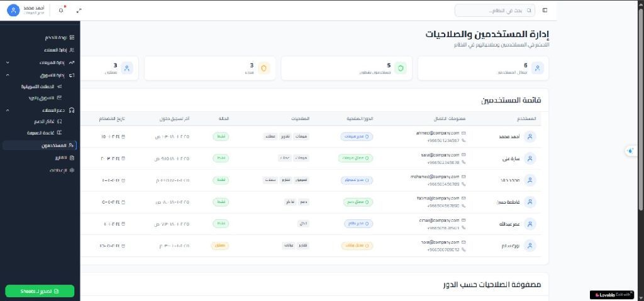Click the user avatar icon for عمر عبدالله
This screenshot has height=301, width=644.
530,224
